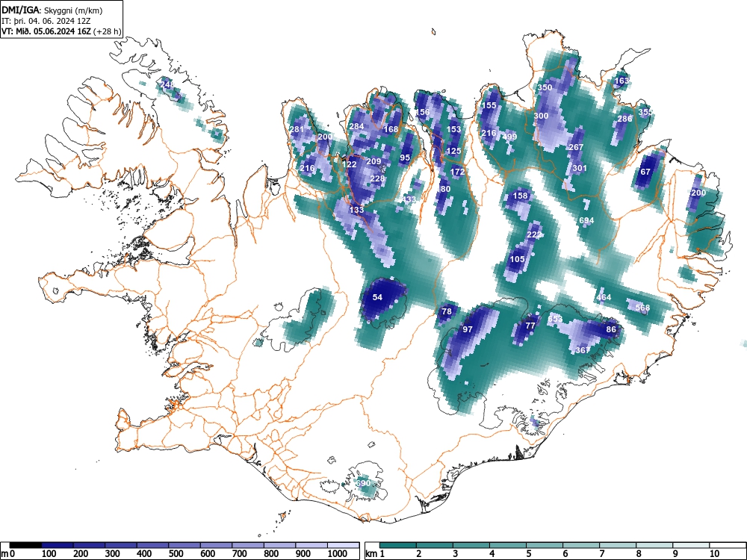
Task: Click the pale lavender 900–1000 m legend swatch
Action: 311,545
